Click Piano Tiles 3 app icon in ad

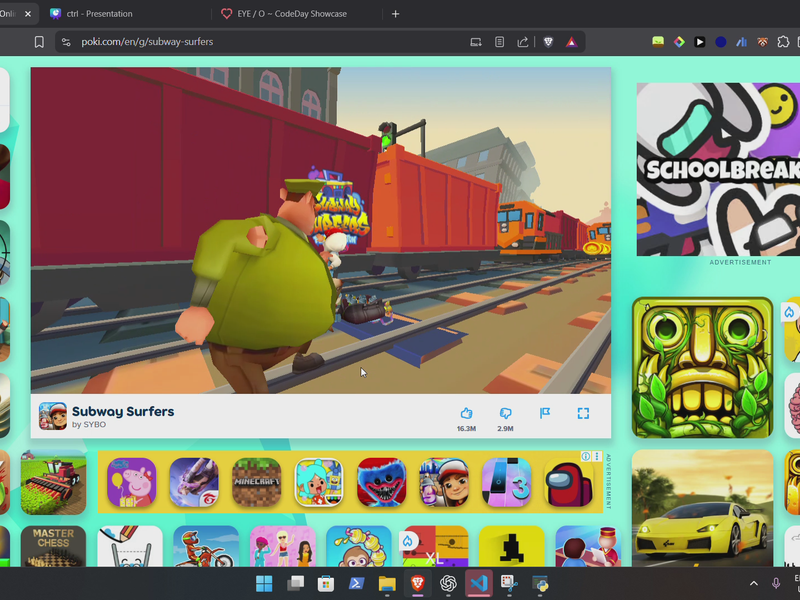click(x=507, y=482)
